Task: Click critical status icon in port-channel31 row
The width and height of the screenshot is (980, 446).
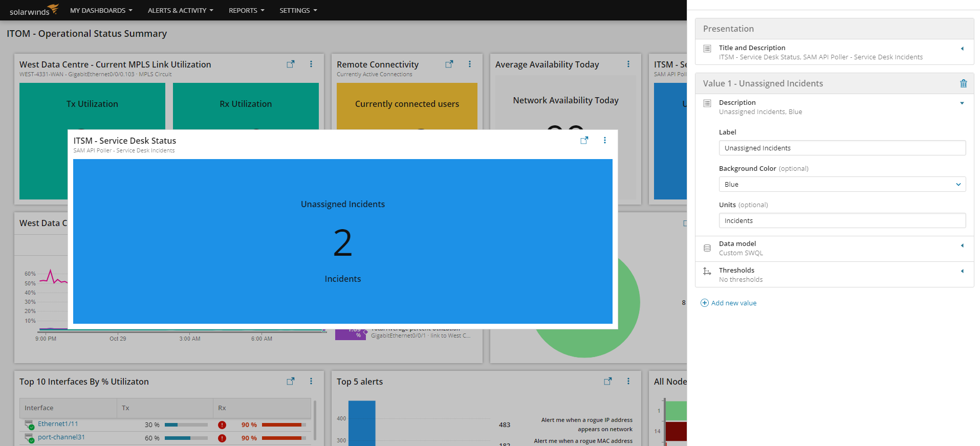Action: [x=222, y=438]
